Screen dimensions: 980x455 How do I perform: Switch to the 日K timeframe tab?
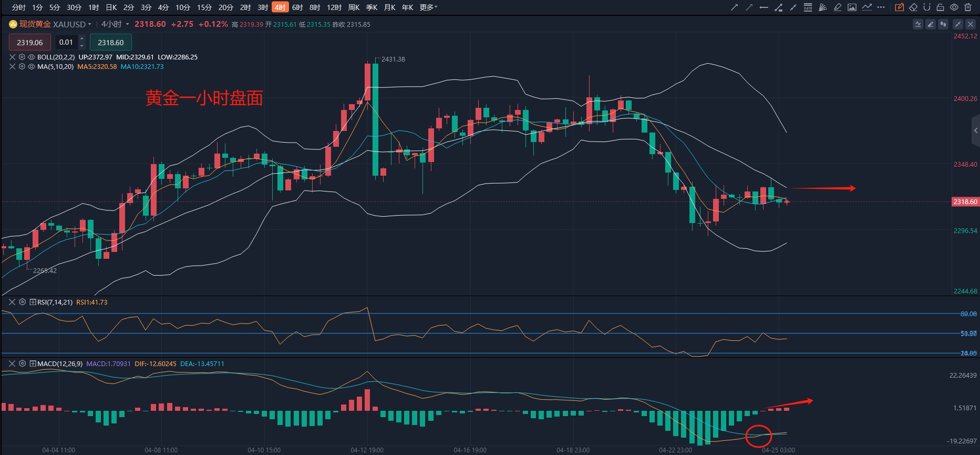pyautogui.click(x=111, y=7)
